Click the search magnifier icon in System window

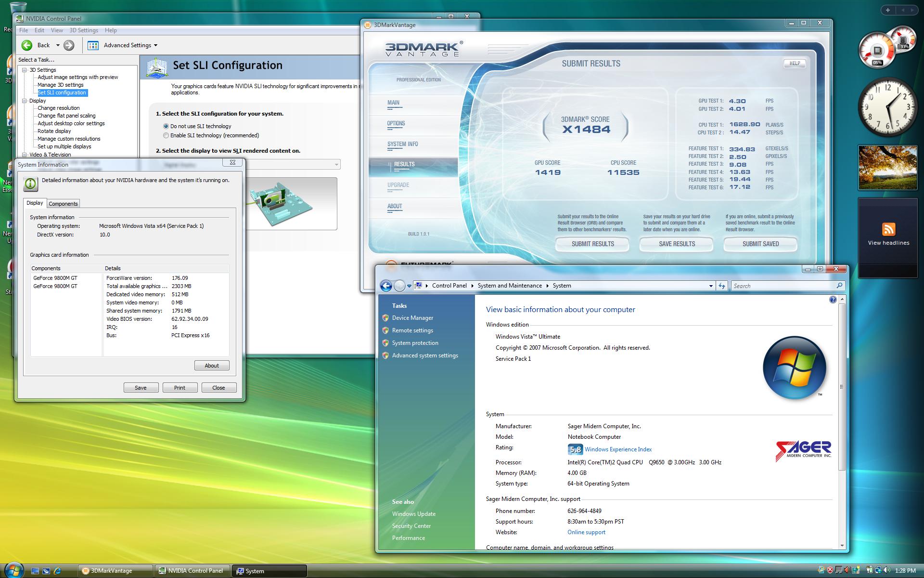pos(840,286)
